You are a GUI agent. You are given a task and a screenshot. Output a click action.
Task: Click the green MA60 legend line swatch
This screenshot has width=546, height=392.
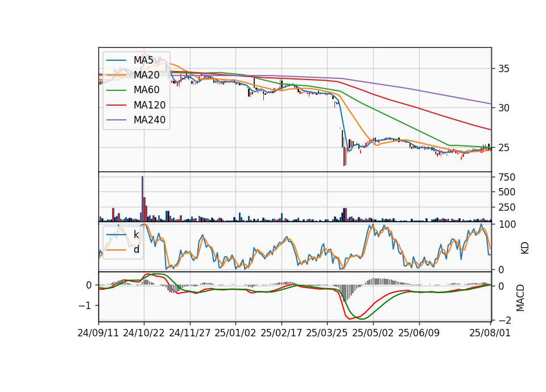(x=117, y=90)
